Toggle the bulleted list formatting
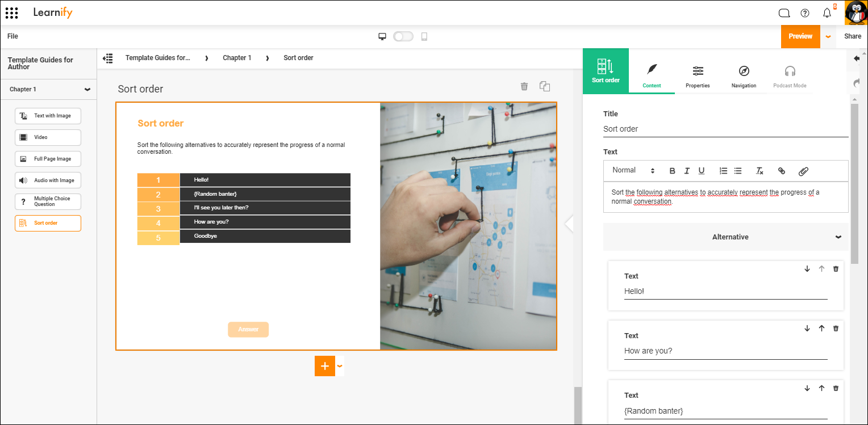This screenshot has height=425, width=868. tap(737, 170)
